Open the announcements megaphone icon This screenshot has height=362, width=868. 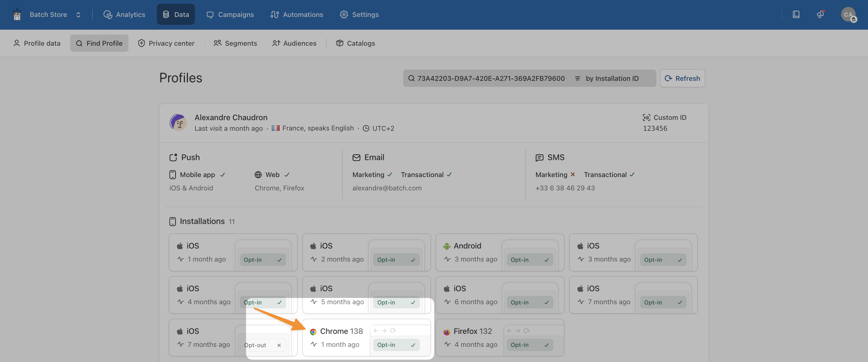(820, 15)
